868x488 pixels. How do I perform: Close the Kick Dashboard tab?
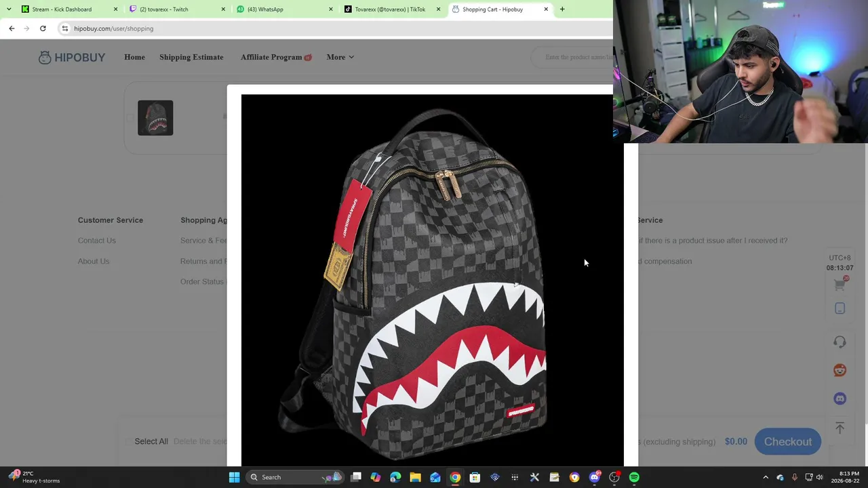pos(115,9)
